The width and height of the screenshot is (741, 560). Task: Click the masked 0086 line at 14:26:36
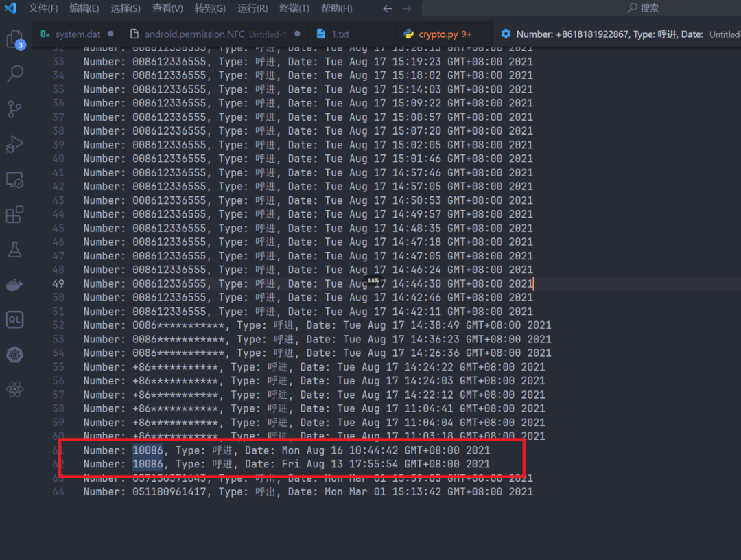(317, 353)
